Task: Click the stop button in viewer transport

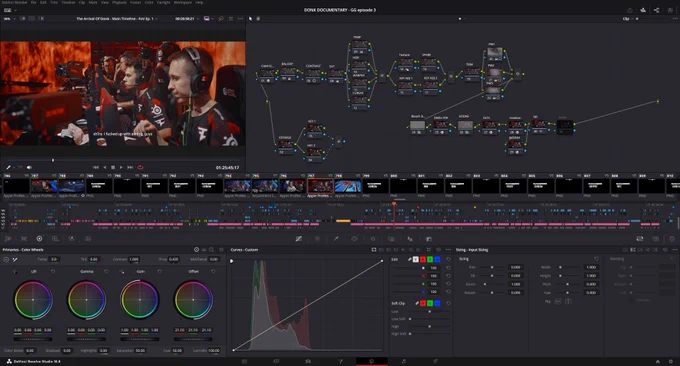Action: tap(113, 167)
